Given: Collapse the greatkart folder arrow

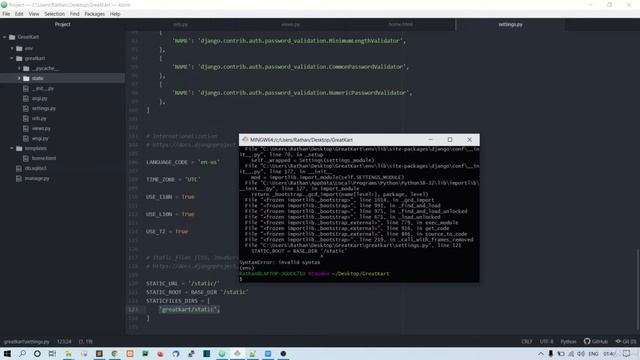Looking at the screenshot, I should (12, 58).
